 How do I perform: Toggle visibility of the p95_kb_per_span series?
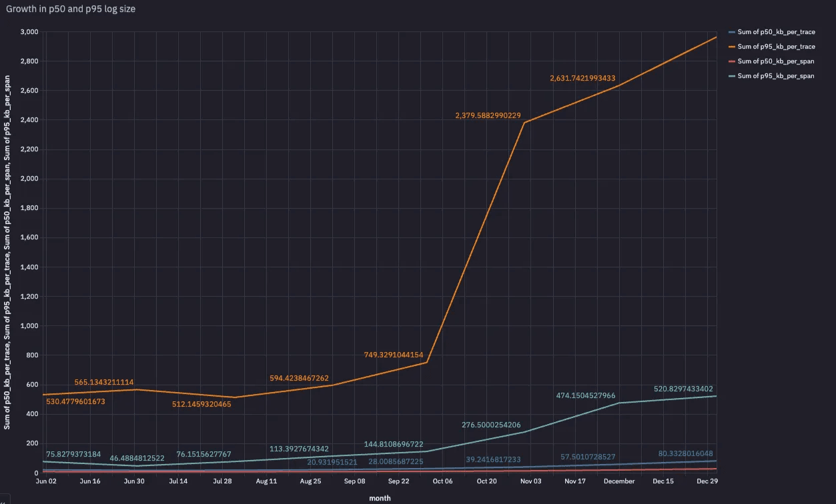click(x=777, y=75)
